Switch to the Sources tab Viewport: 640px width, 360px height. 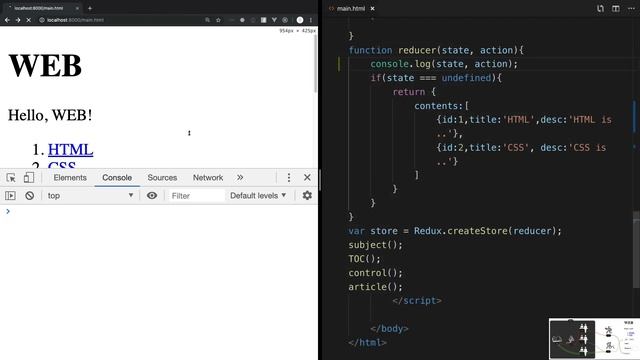coord(162,178)
